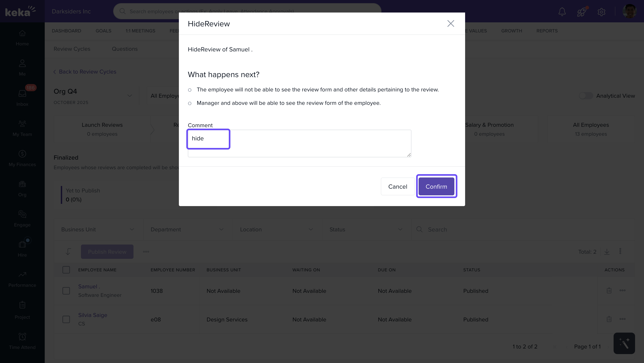
Task: Go to My Finances in sidebar
Action: click(x=22, y=158)
